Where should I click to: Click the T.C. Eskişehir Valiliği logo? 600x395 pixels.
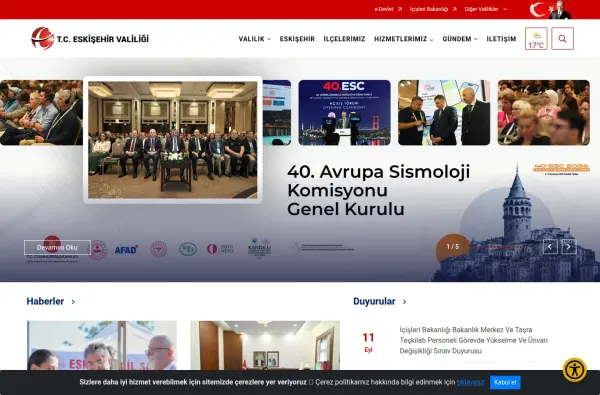(90, 38)
